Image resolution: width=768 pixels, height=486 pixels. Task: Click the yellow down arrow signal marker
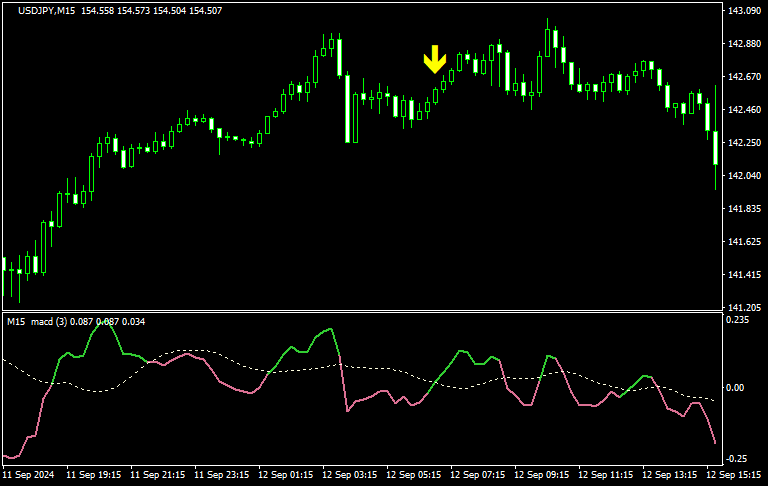[434, 60]
